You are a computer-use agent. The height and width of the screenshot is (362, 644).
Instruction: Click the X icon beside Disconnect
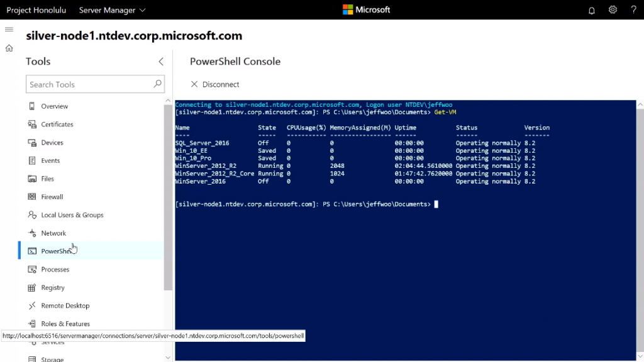[x=194, y=84]
